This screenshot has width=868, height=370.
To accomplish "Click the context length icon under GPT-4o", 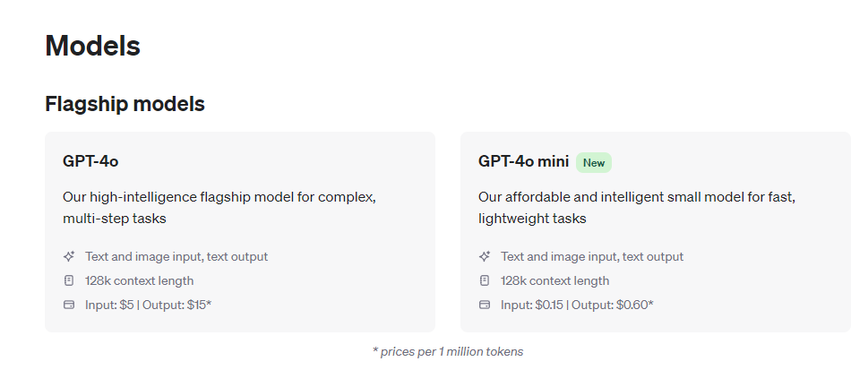I will point(69,280).
